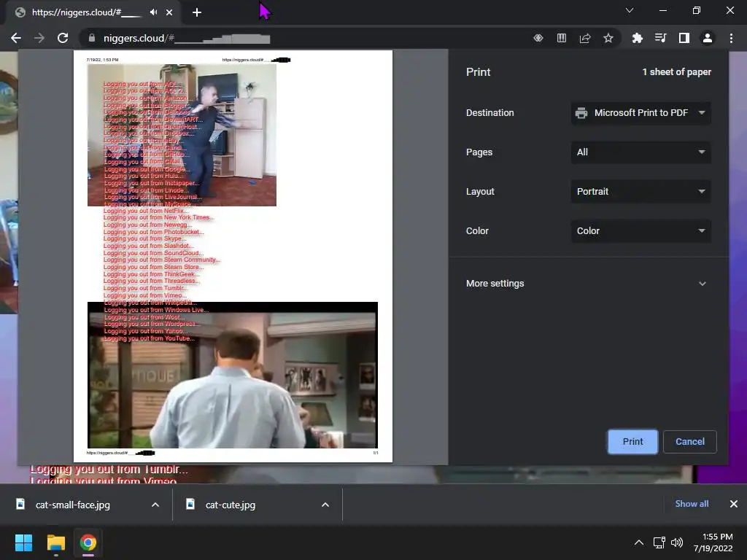Click the forward navigation arrow
The width and height of the screenshot is (747, 560).
39,38
